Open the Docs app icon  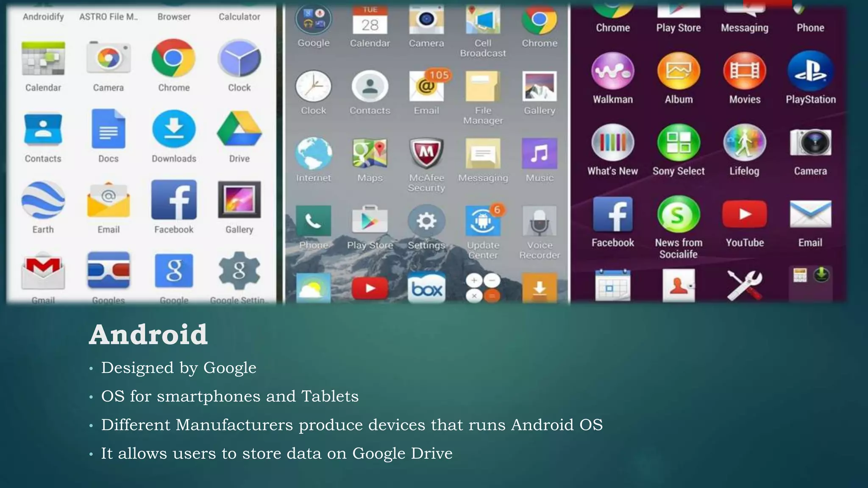108,129
